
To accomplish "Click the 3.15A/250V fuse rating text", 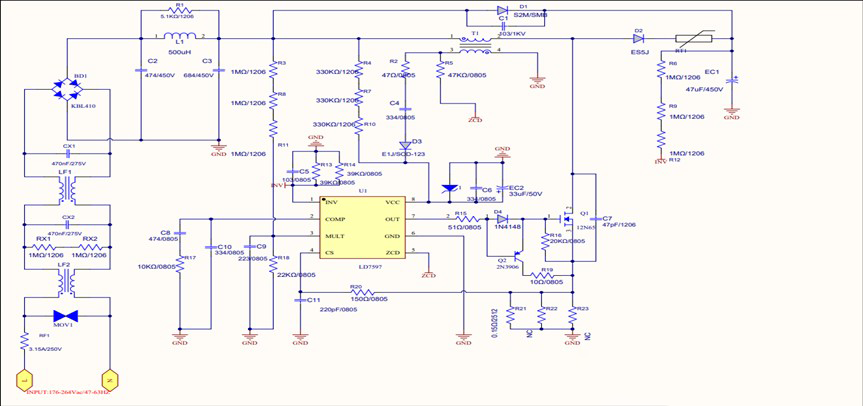I will (47, 350).
